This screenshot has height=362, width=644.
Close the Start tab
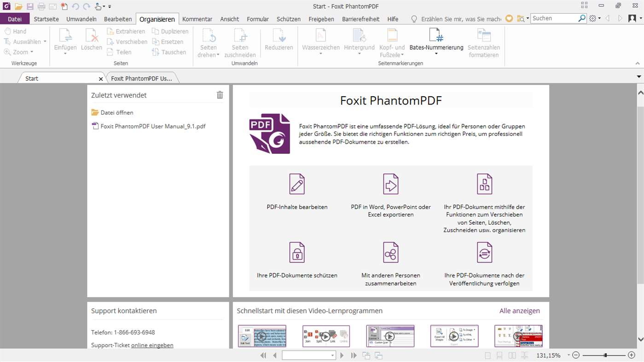101,79
